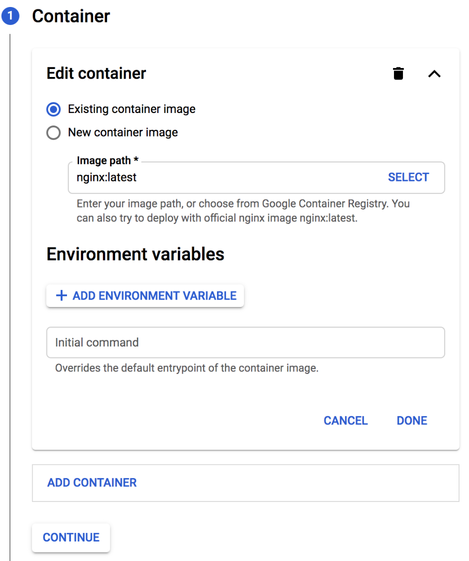Click the image path helper text

click(x=243, y=211)
